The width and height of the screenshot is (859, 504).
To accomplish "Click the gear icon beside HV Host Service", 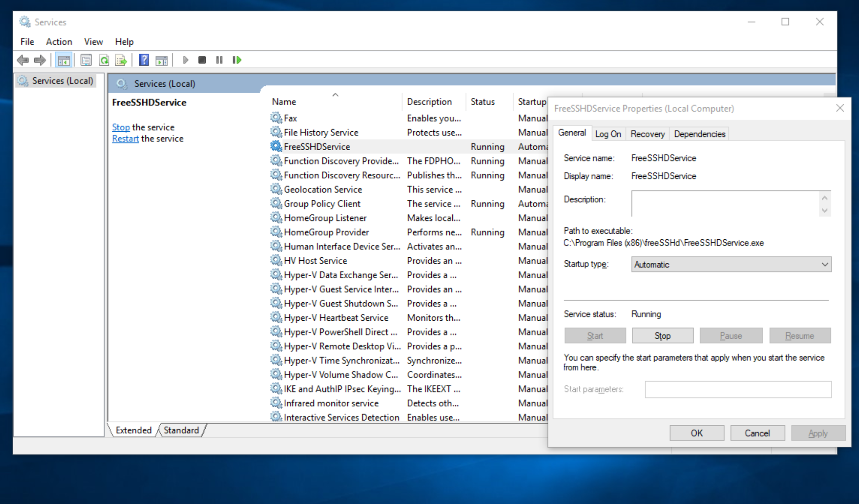I will pos(276,260).
